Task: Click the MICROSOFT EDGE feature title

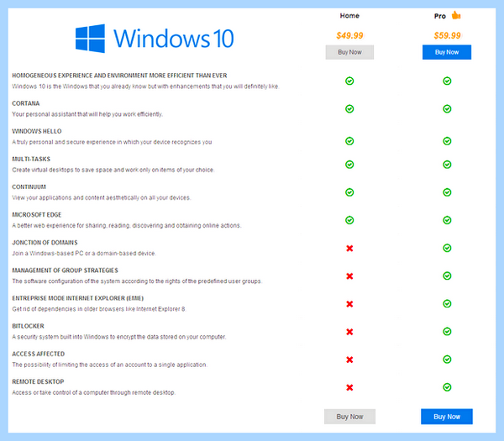Action: click(x=37, y=215)
